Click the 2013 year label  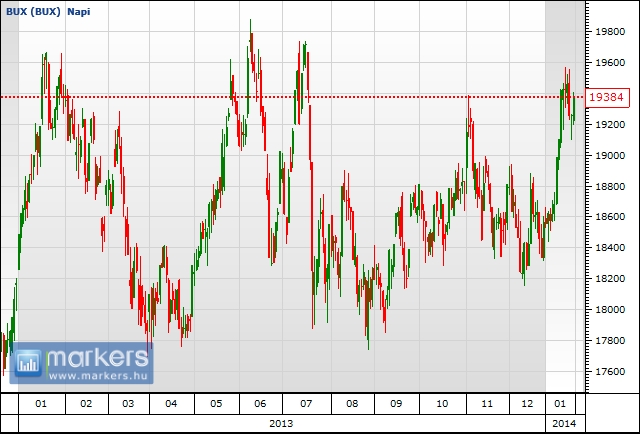281,423
